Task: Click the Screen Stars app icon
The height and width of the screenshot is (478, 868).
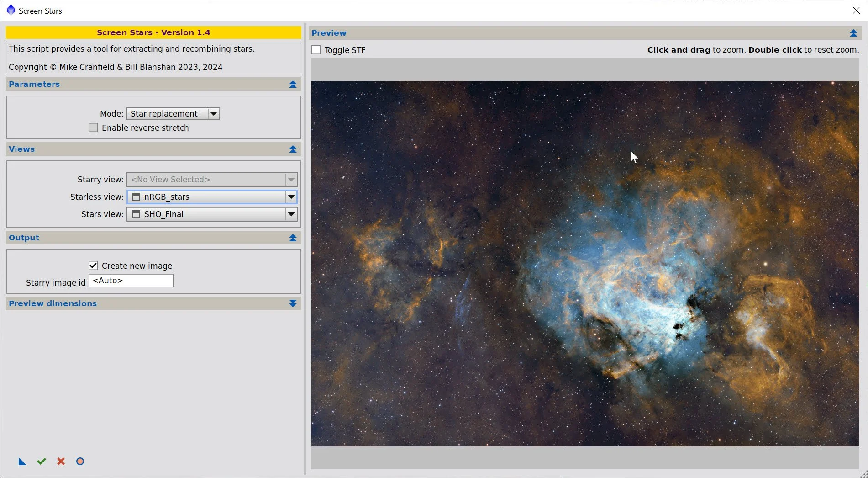Action: (x=11, y=10)
